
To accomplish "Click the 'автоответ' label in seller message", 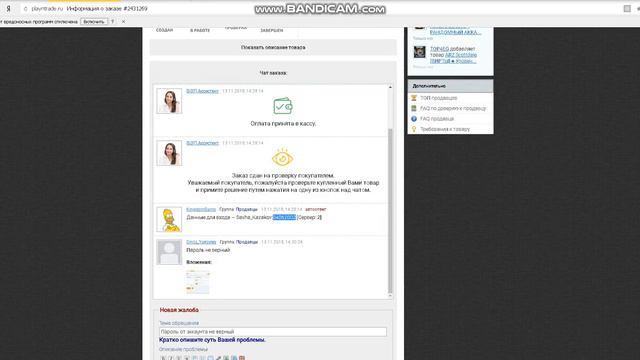I will coord(316,209).
